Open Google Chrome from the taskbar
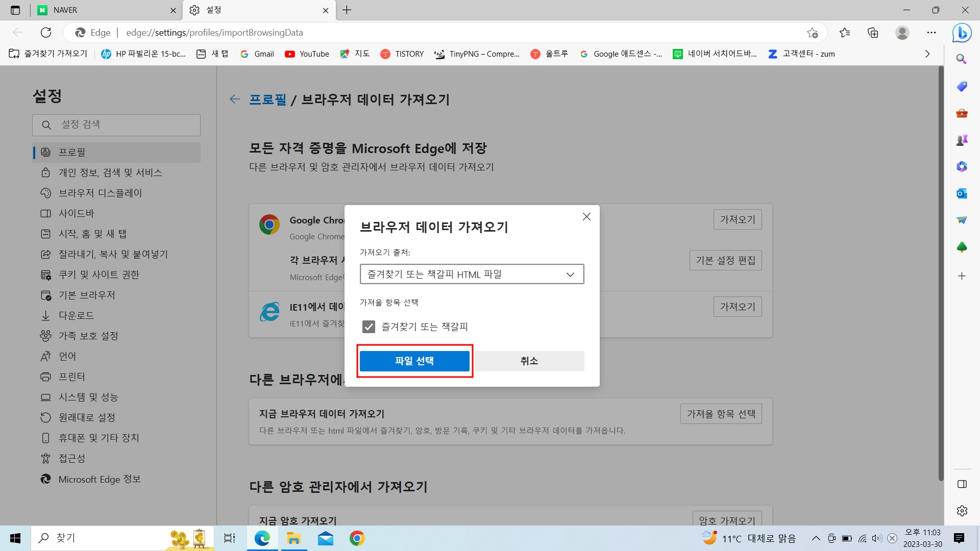 [357, 538]
